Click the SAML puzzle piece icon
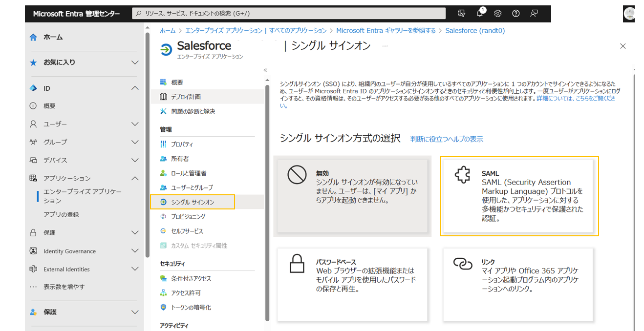The image size is (644, 331). [x=462, y=174]
